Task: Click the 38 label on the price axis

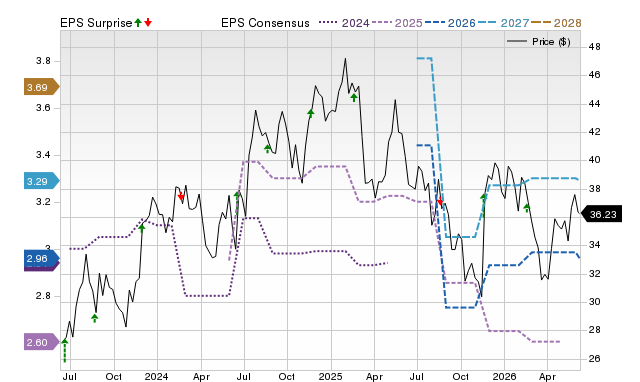Action: pyautogui.click(x=595, y=189)
